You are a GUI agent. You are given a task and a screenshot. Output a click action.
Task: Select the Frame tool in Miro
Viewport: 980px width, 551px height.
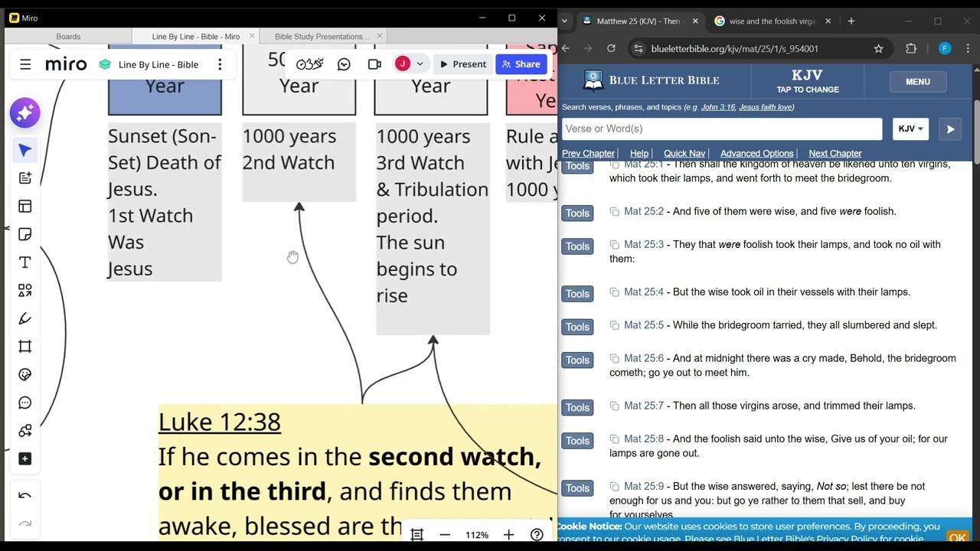click(24, 347)
